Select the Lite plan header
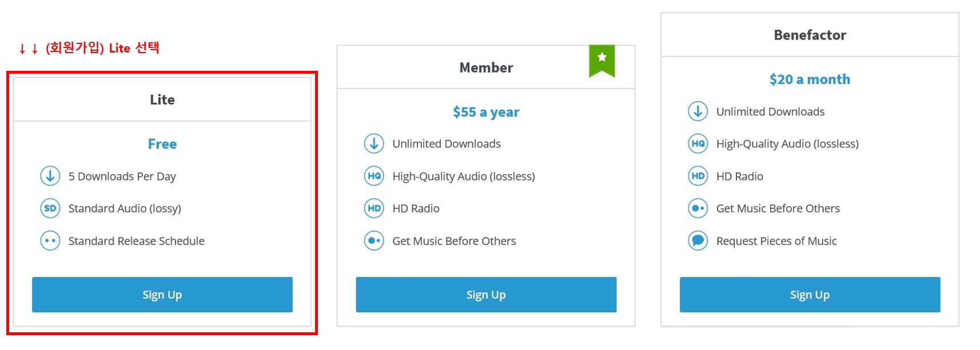Viewport: 980px width, 350px height. [162, 99]
